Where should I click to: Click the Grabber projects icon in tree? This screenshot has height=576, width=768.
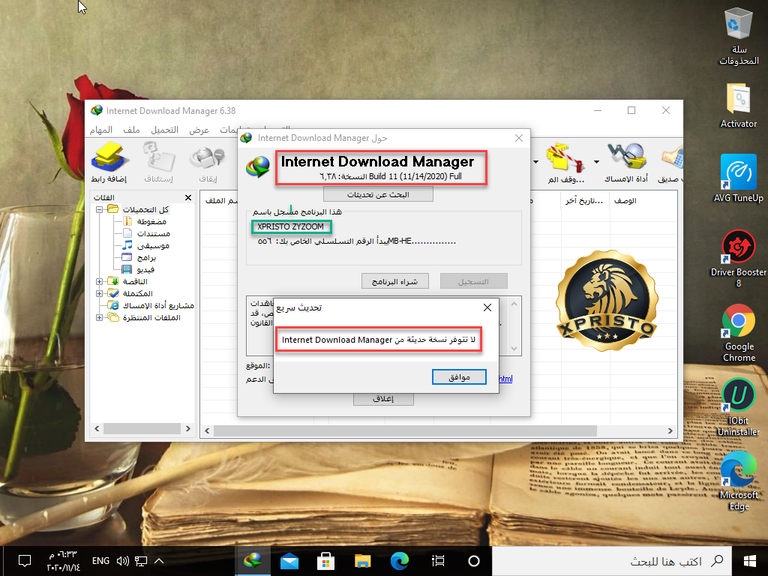pyautogui.click(x=113, y=305)
